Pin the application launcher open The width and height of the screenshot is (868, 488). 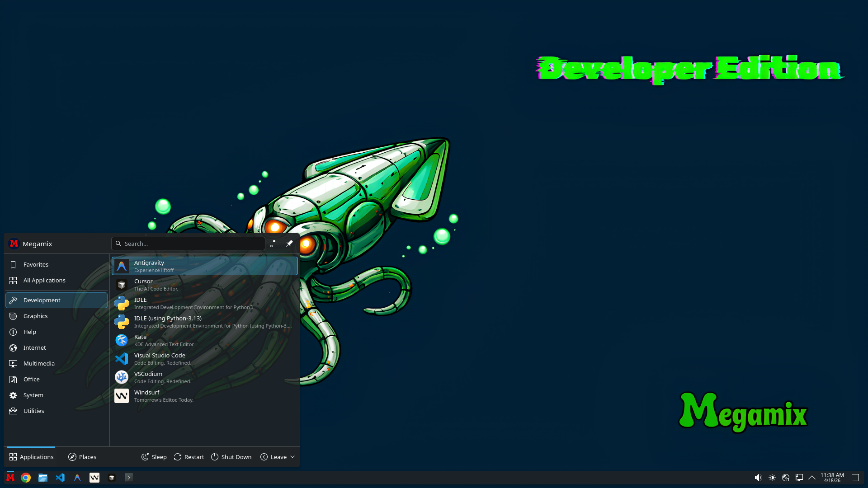(289, 243)
